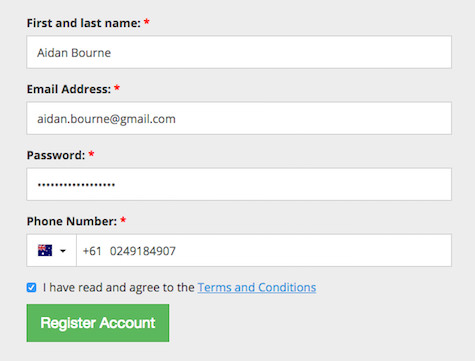Focus the First and last name field
Image resolution: width=475 pixels, height=361 pixels.
click(x=239, y=52)
